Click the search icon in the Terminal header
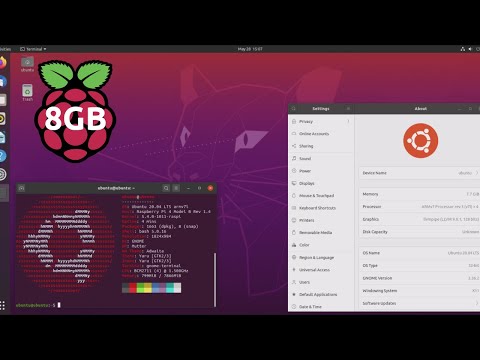The height and width of the screenshot is (360, 480). click(x=166, y=188)
